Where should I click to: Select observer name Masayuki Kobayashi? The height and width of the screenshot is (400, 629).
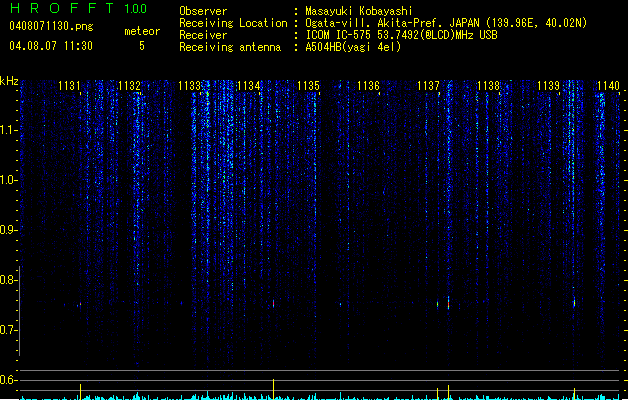(x=359, y=11)
